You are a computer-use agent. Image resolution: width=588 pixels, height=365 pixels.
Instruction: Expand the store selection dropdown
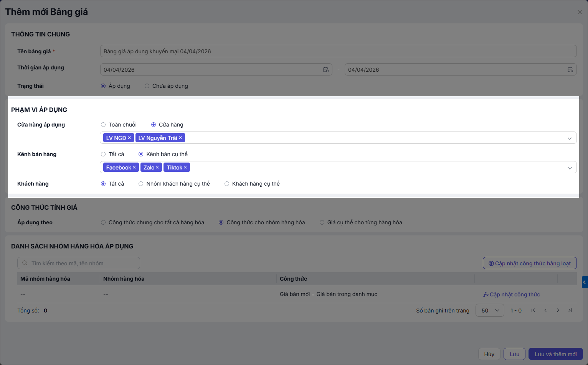(570, 138)
